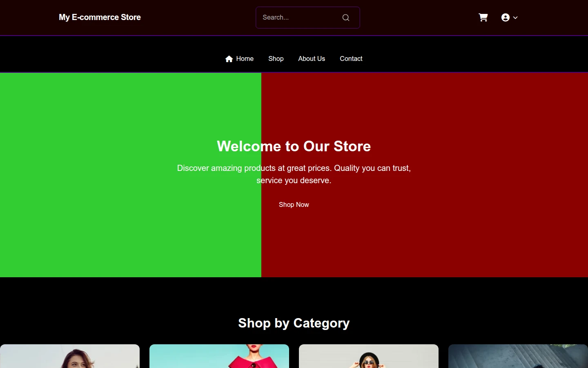
Task: Click the green hero banner panel
Action: 131,175
